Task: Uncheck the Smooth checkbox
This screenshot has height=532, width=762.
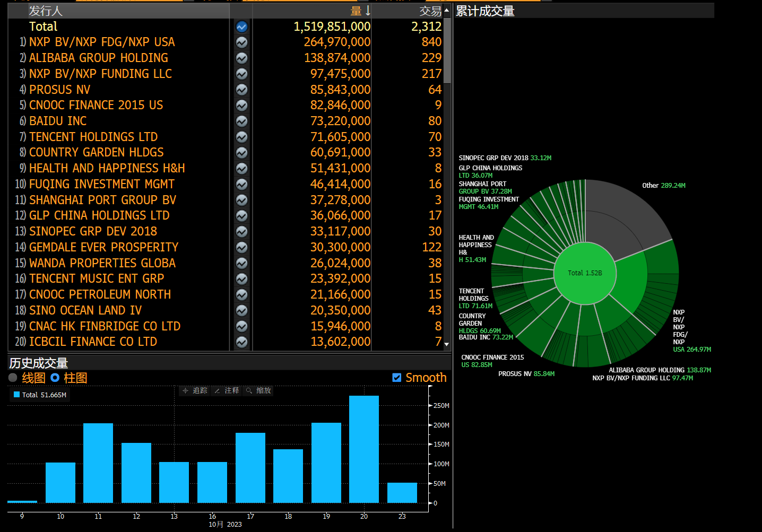Action: coord(396,378)
